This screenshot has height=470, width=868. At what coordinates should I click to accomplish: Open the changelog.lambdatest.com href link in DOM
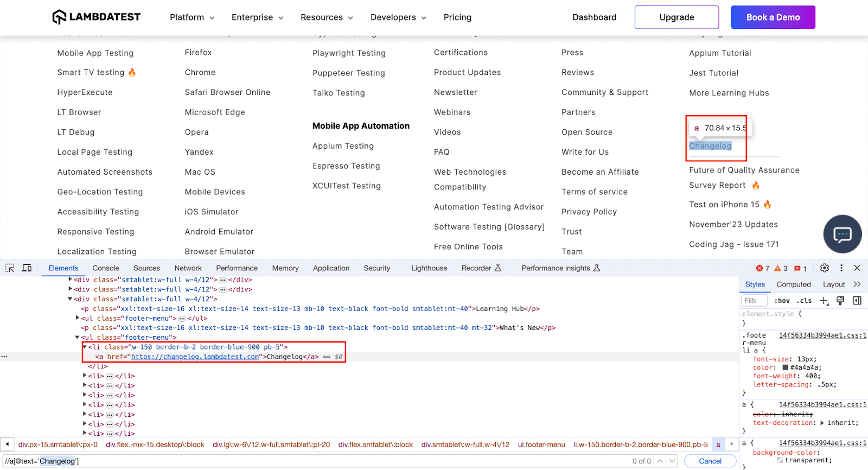[x=195, y=357]
